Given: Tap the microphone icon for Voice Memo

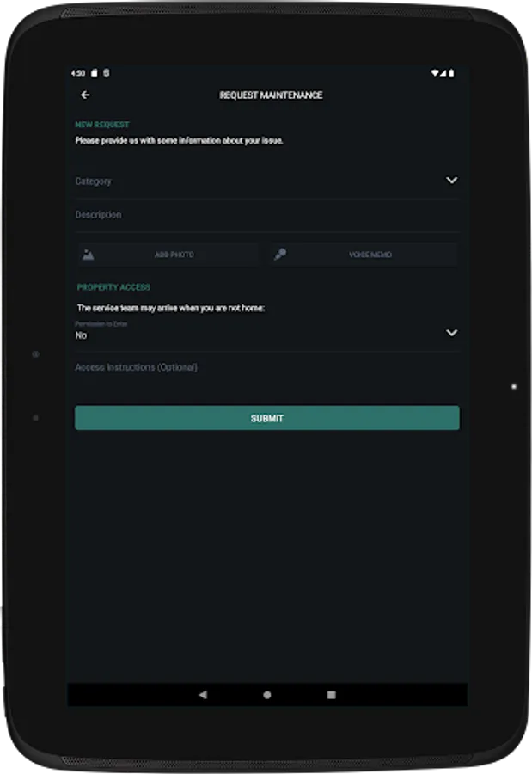Looking at the screenshot, I should [x=280, y=255].
